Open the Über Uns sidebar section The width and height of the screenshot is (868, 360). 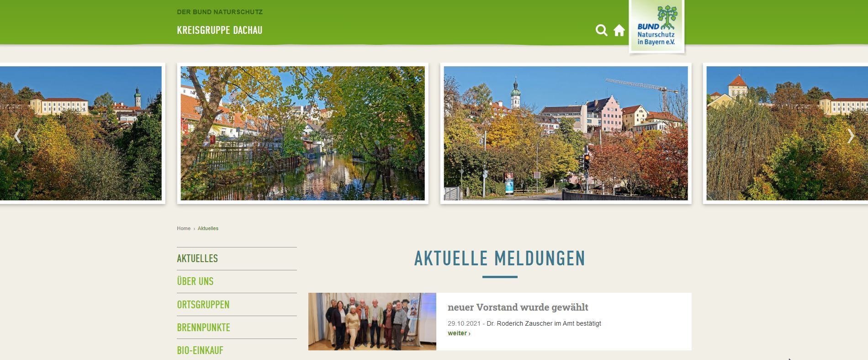[195, 281]
